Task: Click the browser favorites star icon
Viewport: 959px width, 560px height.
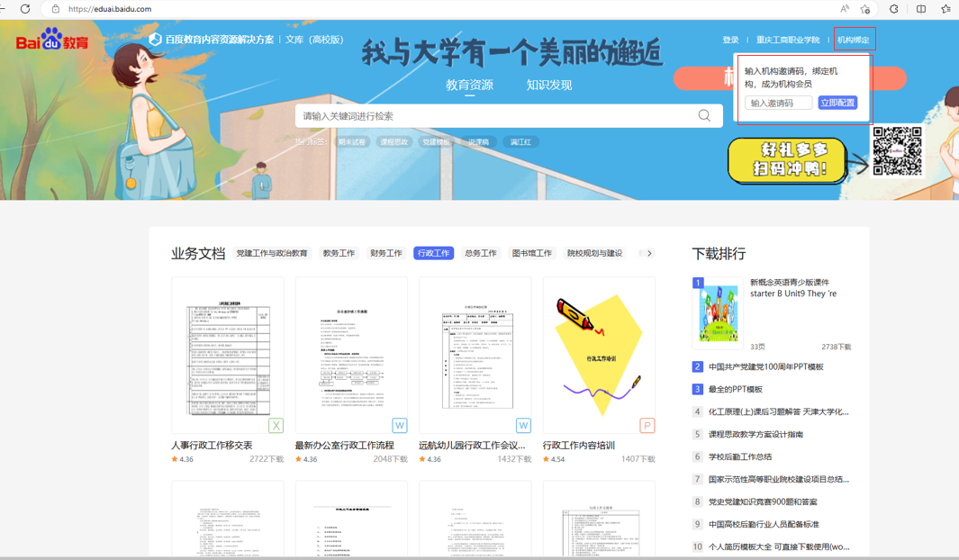Action: pos(865,9)
